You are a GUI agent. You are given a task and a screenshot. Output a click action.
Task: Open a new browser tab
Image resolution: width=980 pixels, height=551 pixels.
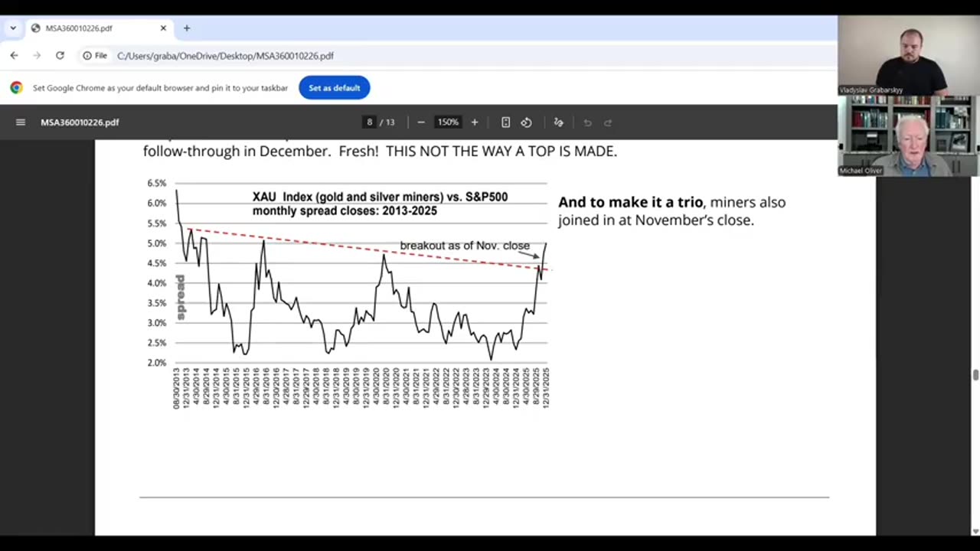tap(187, 28)
